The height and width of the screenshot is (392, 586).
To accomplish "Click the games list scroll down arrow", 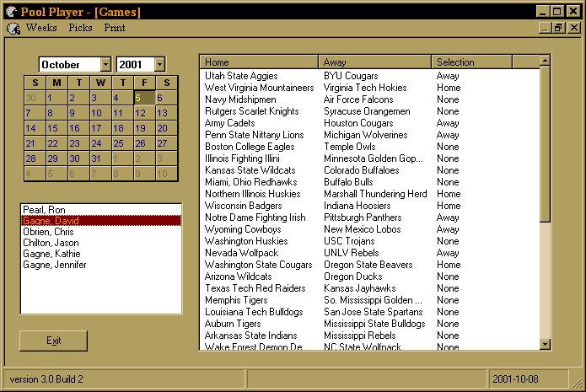I will (x=545, y=344).
